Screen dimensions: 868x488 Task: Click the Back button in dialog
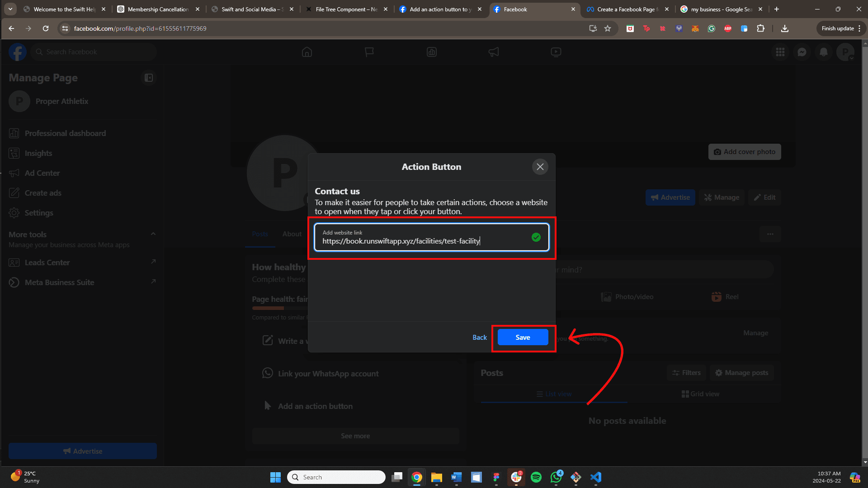click(x=480, y=337)
